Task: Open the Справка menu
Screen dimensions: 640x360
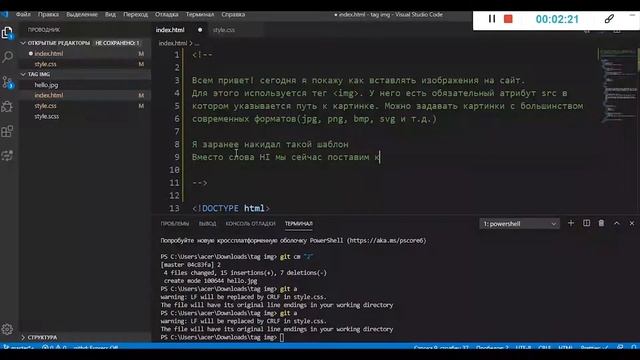Action: pos(233,14)
